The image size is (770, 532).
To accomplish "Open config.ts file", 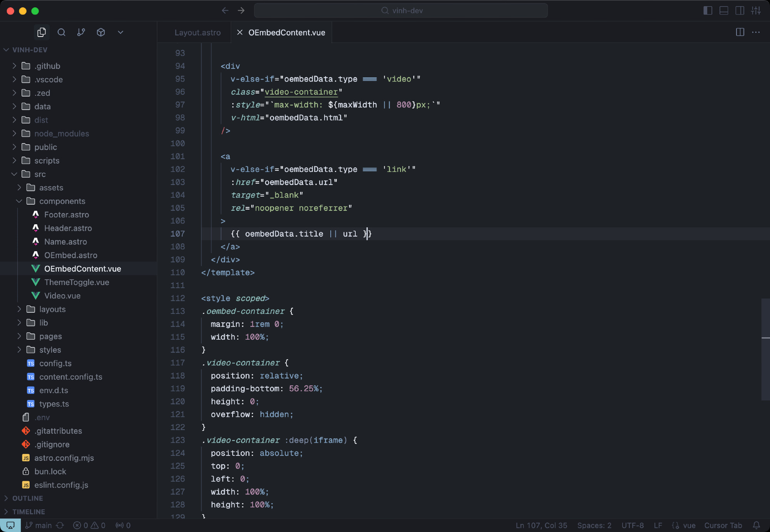I will [x=79, y=364].
